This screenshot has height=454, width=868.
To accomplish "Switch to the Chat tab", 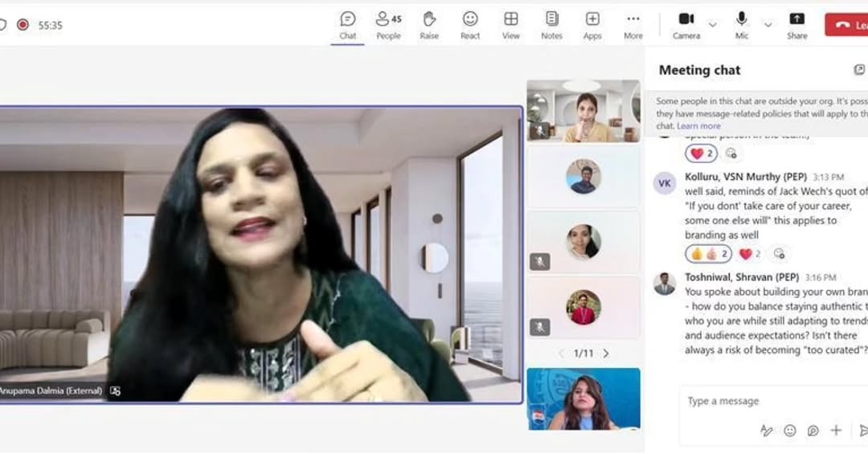I will click(x=347, y=24).
